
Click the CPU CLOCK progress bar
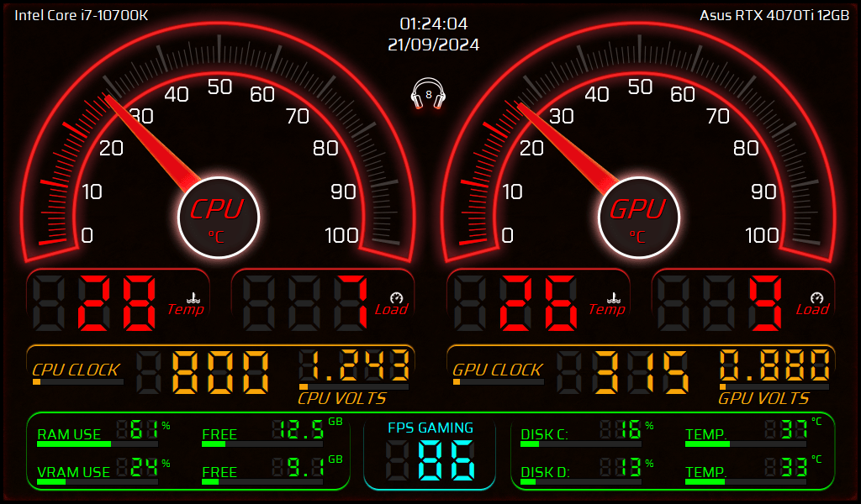(x=77, y=381)
